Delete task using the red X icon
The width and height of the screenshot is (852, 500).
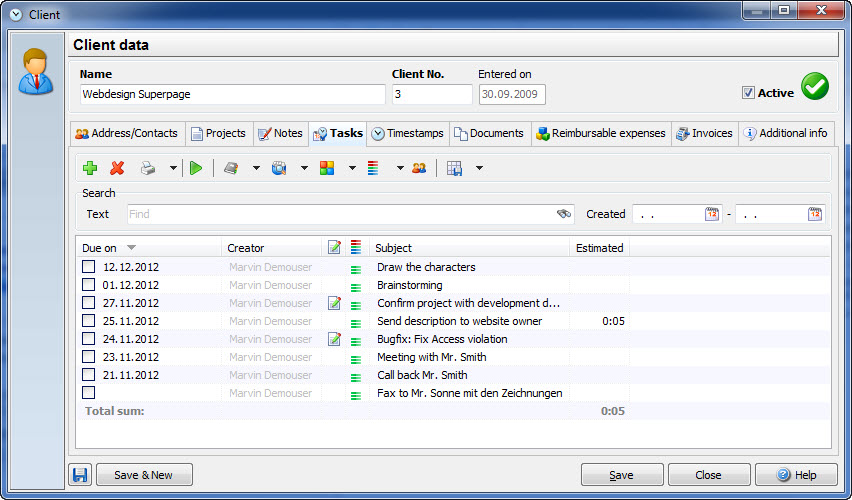(x=117, y=168)
